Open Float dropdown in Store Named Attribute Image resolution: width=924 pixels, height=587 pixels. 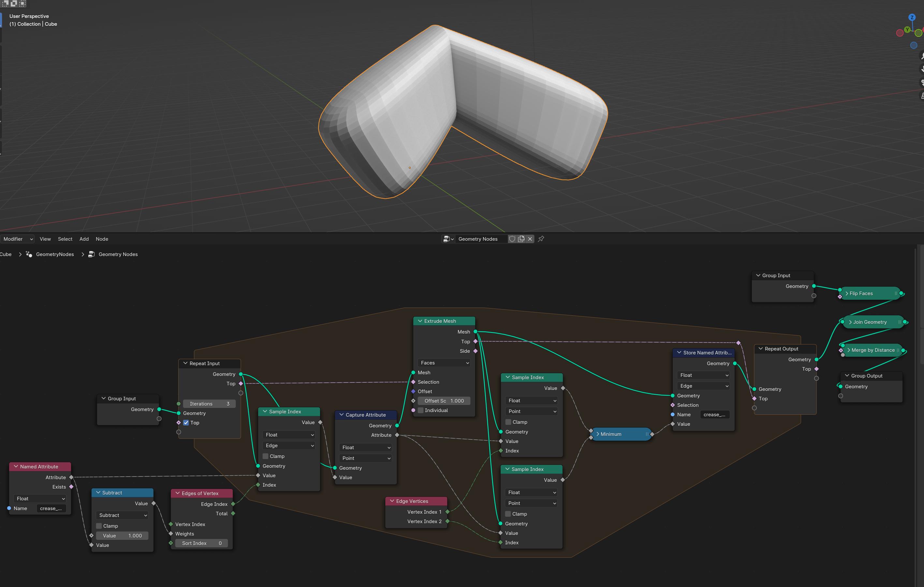[x=703, y=375]
